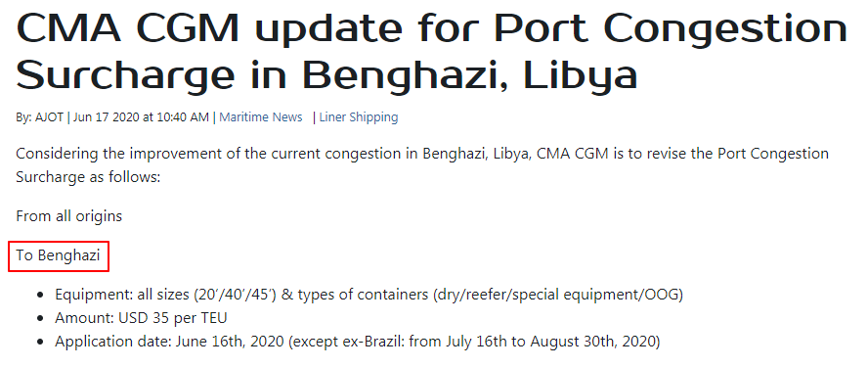Viewport: 868px width, 368px height.
Task: Click the 'Amount: USD 35 per TEU' bullet
Action: click(x=141, y=318)
